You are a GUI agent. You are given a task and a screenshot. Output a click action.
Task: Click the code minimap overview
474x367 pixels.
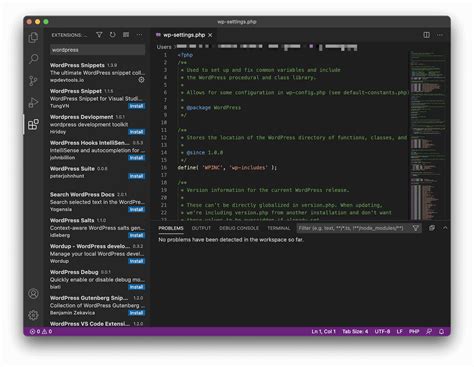pyautogui.click(x=428, y=135)
